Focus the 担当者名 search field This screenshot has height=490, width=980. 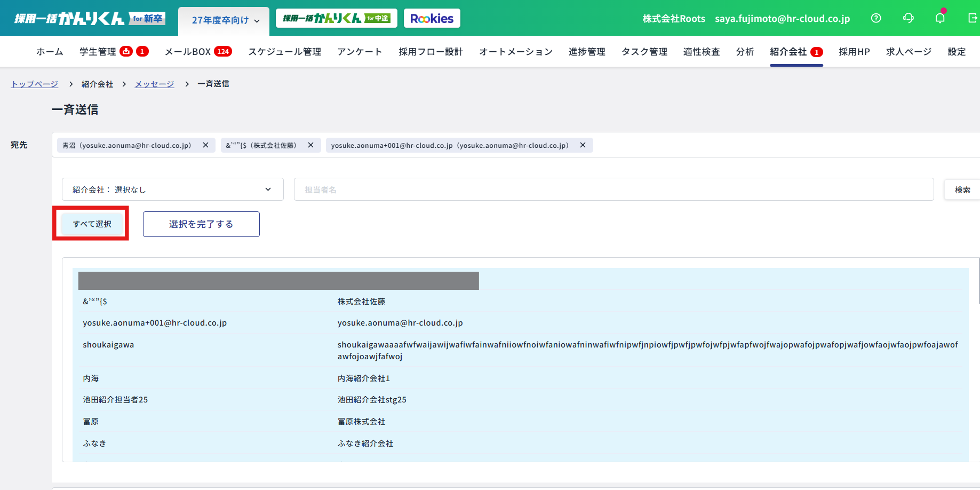pos(614,189)
